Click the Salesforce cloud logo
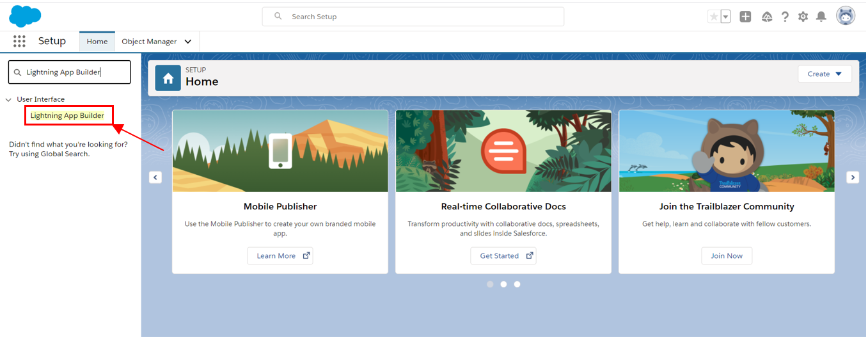Image resolution: width=868 pixels, height=340 pixels. tap(25, 16)
